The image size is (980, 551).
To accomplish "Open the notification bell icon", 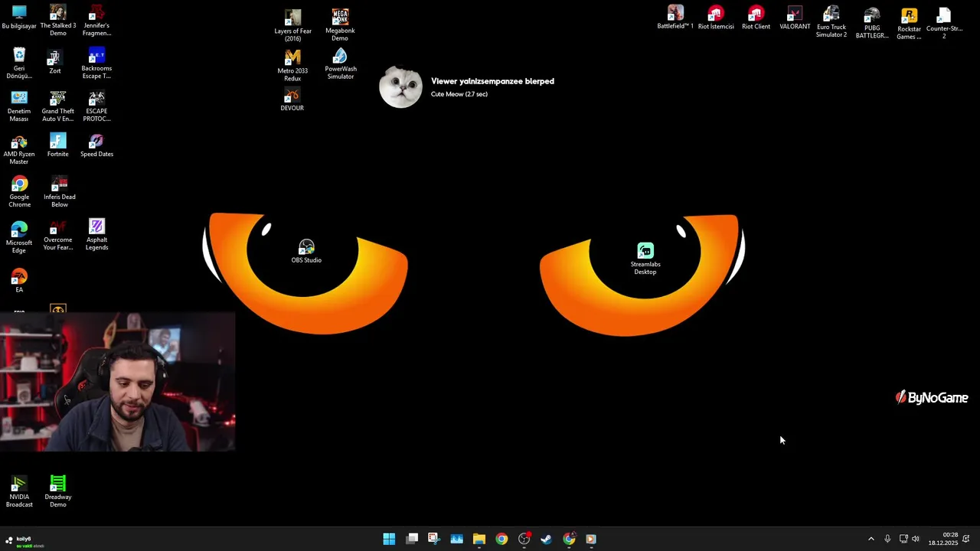I will point(966,539).
